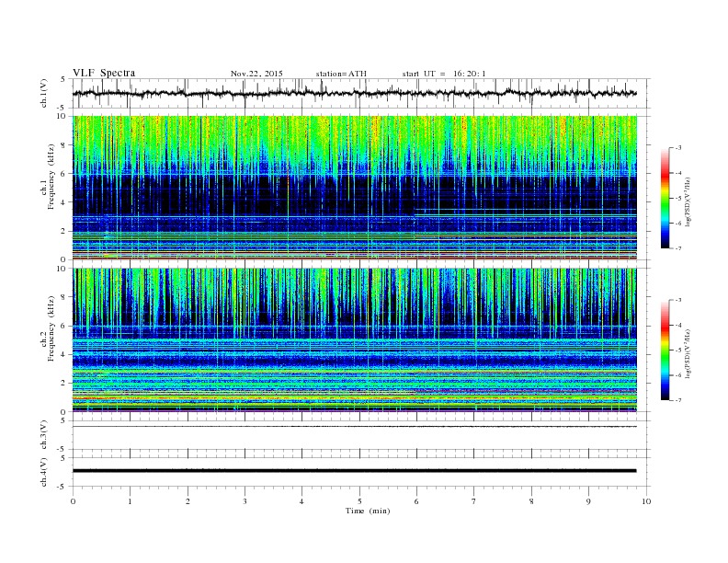Click the "-4" tick on lower color bar
This screenshot has height=563, width=728.
click(x=677, y=325)
